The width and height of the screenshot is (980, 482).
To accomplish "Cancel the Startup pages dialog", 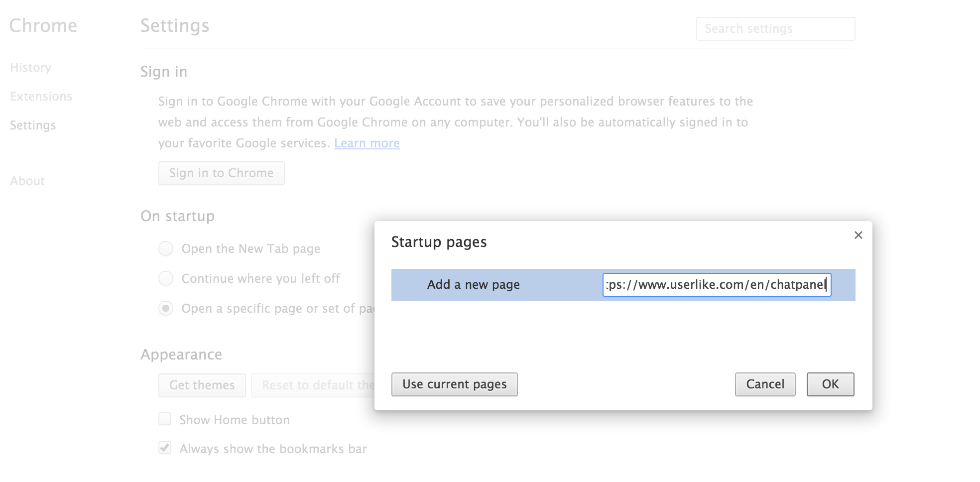I will (x=765, y=384).
